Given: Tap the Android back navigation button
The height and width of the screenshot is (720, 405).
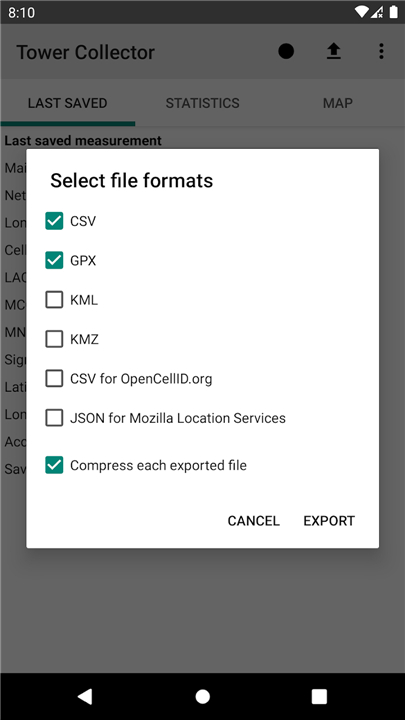Looking at the screenshot, I should click(85, 696).
